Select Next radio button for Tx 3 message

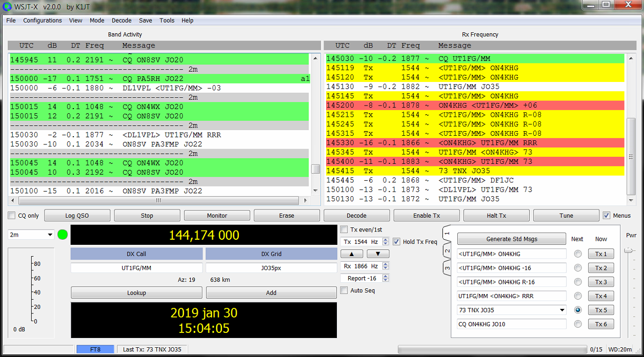click(578, 282)
